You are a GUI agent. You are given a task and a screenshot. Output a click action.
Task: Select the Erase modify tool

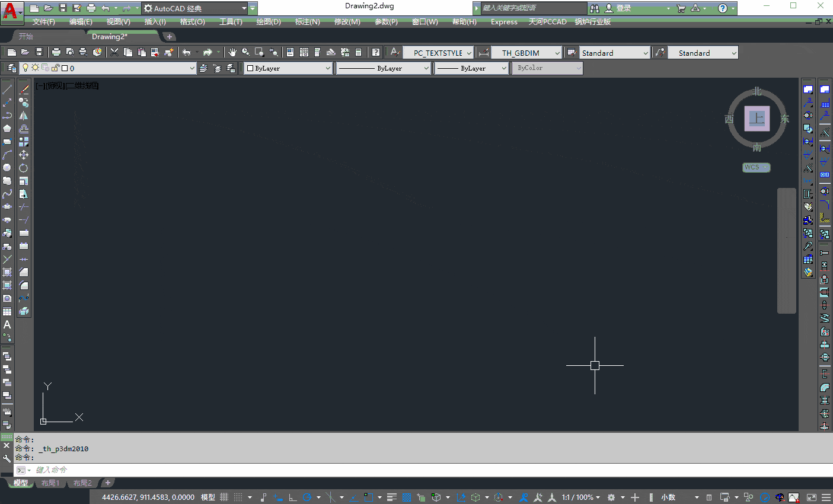24,90
